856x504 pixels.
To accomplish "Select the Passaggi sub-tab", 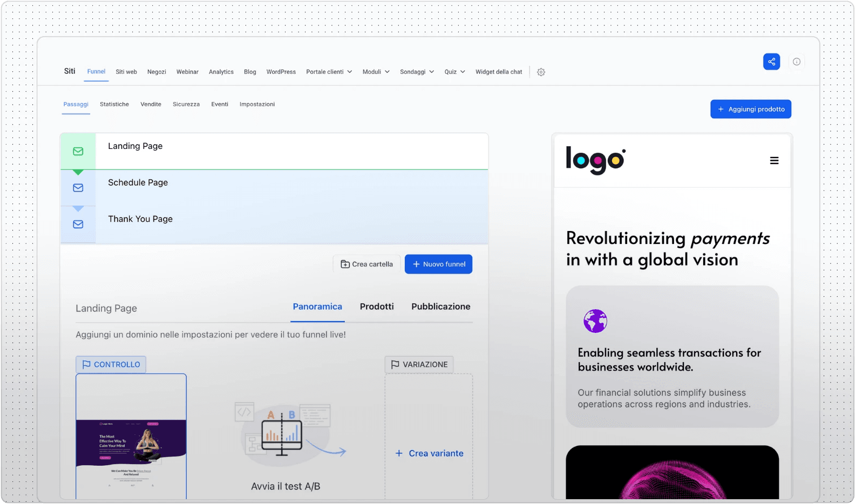I will 76,104.
